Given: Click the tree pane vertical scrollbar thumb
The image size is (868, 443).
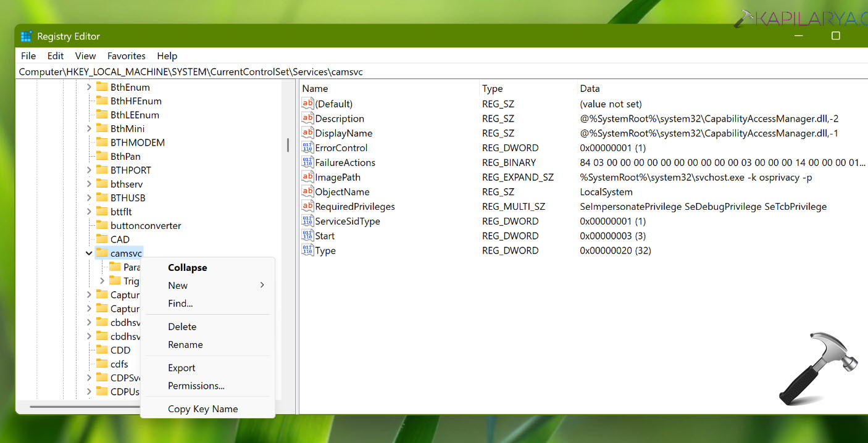Looking at the screenshot, I should point(287,146).
